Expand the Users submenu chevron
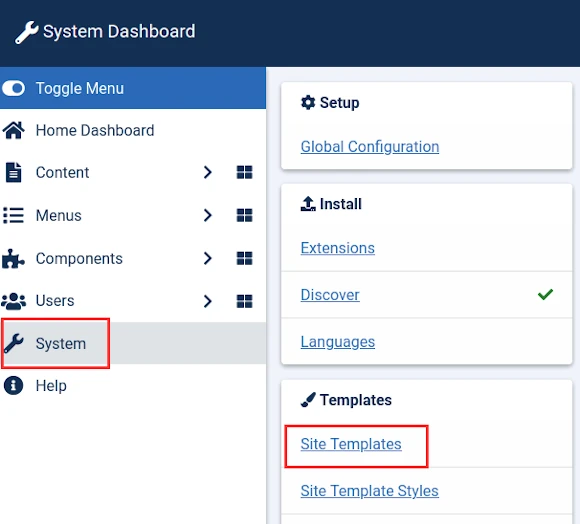The height and width of the screenshot is (524, 580). coord(208,301)
